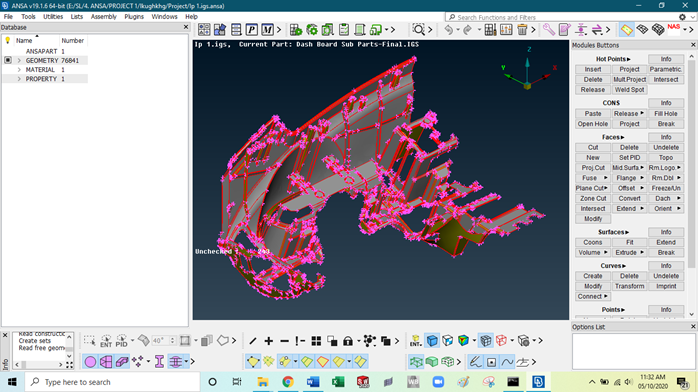
Task: Toggle the shaded cube view mode
Action: tap(432, 341)
